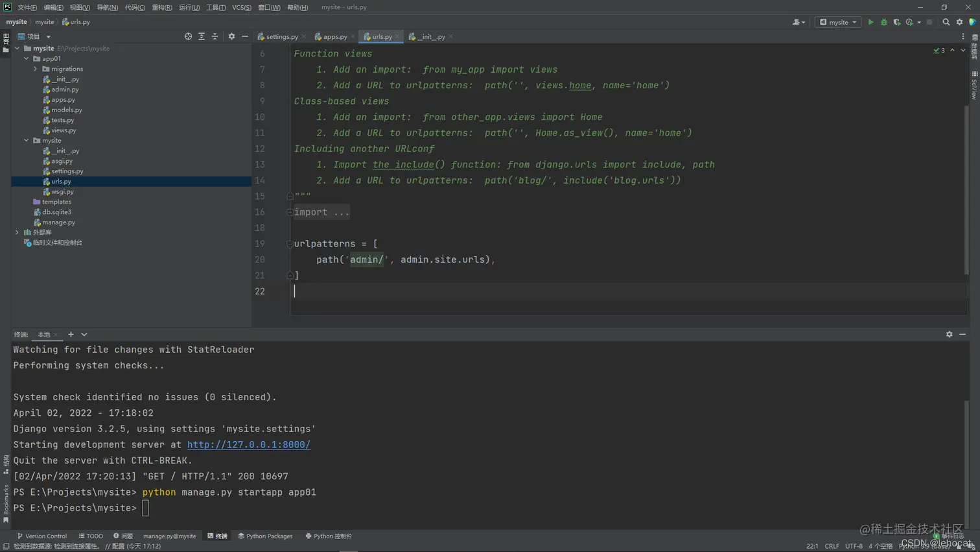Select views.py in project tree
980x552 pixels.
64,130
